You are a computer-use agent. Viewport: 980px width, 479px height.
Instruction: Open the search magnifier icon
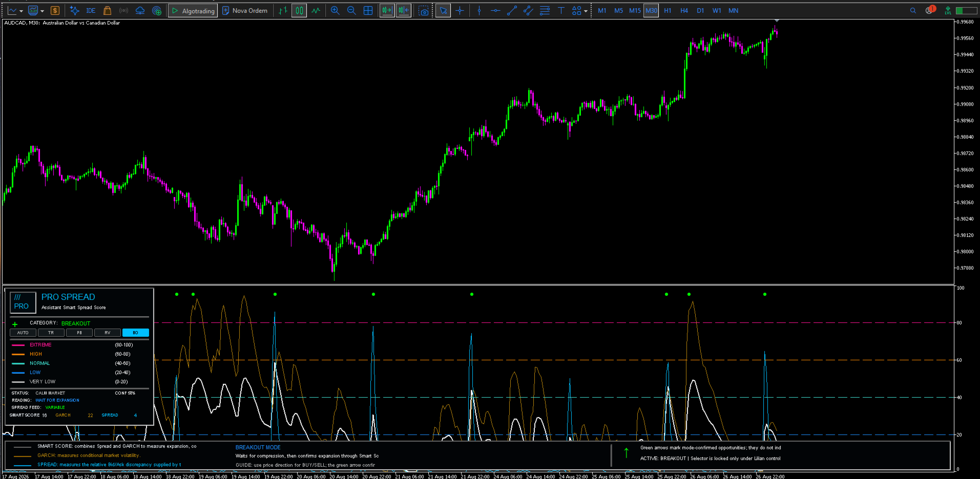pos(913,11)
